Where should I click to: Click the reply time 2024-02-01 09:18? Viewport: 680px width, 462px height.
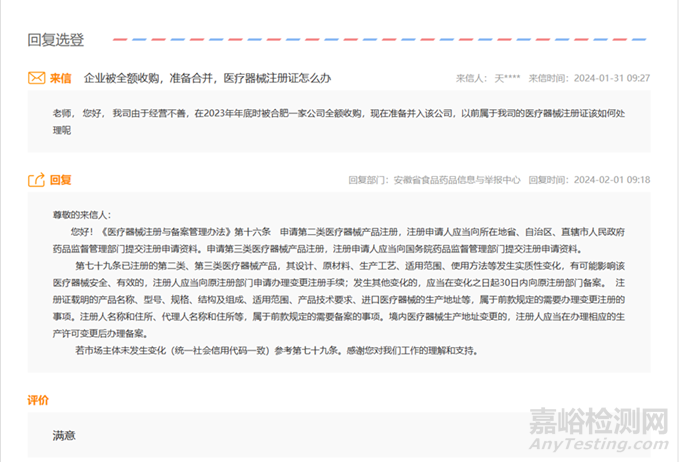click(x=612, y=180)
